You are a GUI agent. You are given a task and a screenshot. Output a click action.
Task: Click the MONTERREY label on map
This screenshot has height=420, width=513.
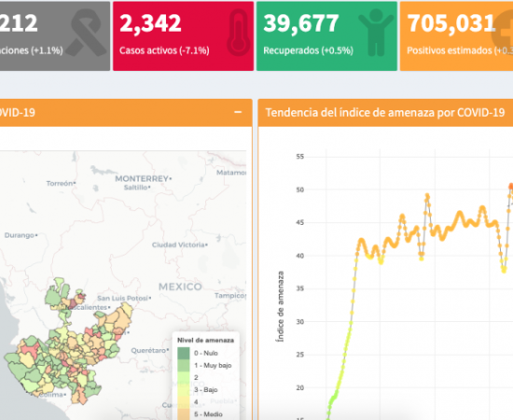(x=142, y=179)
